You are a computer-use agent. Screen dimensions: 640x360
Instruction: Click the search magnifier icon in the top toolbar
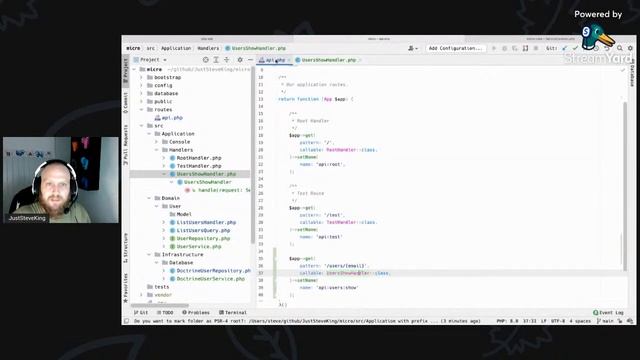(x=620, y=48)
